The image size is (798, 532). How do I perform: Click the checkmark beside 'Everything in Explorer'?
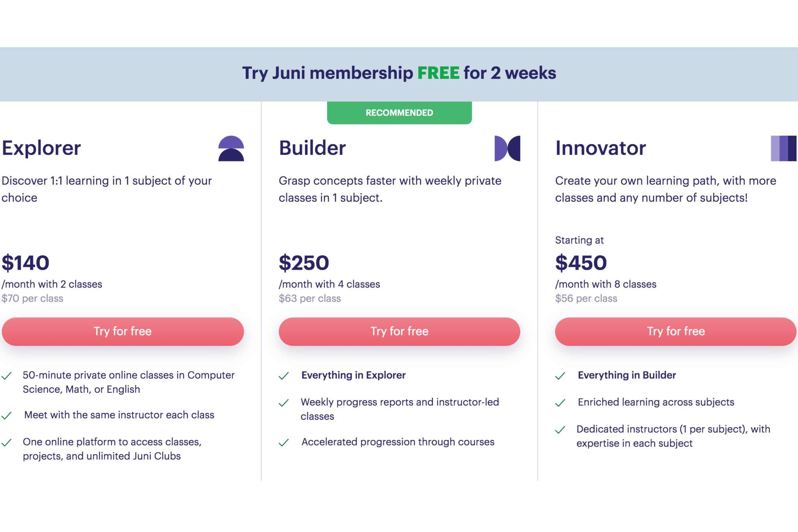coord(284,376)
